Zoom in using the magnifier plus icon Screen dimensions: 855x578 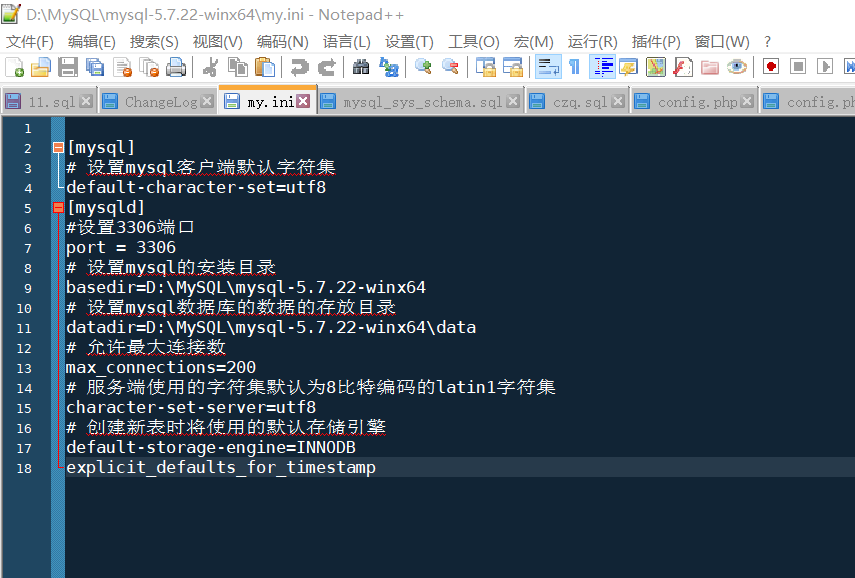click(423, 67)
